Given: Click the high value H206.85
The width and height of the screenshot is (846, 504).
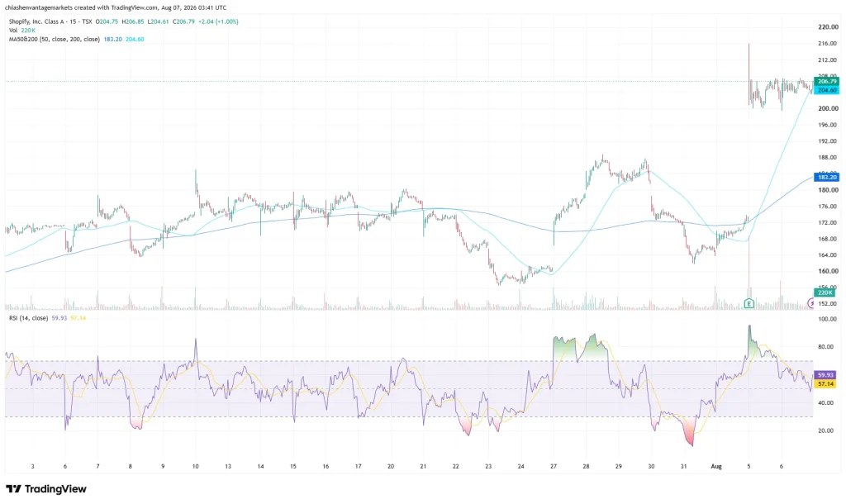Looking at the screenshot, I should click(133, 21).
